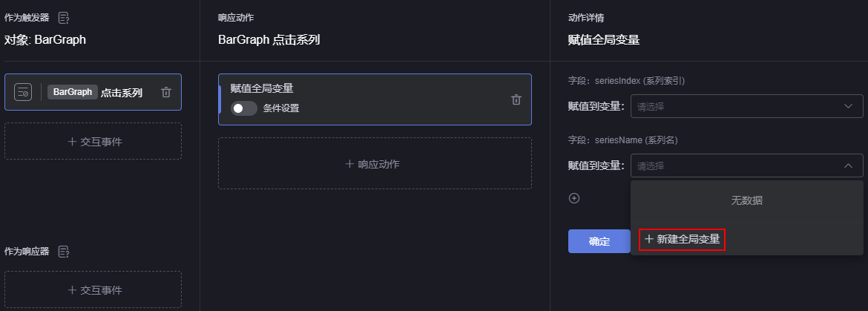Click the BarGraph tag label
Viewport: 868px width, 311px height.
pyautogui.click(x=73, y=93)
